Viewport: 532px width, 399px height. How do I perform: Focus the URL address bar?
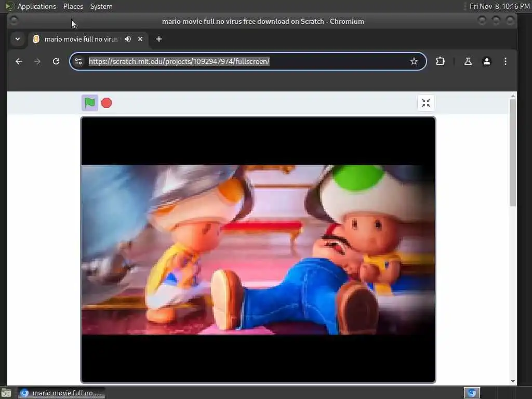tap(248, 61)
